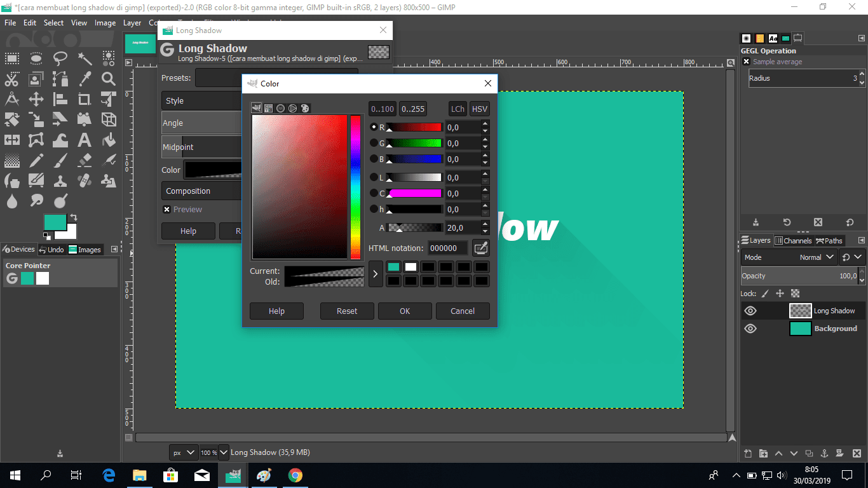Use the eyedropper next to HTML notation
Screen dimensions: 868x488
(480, 248)
